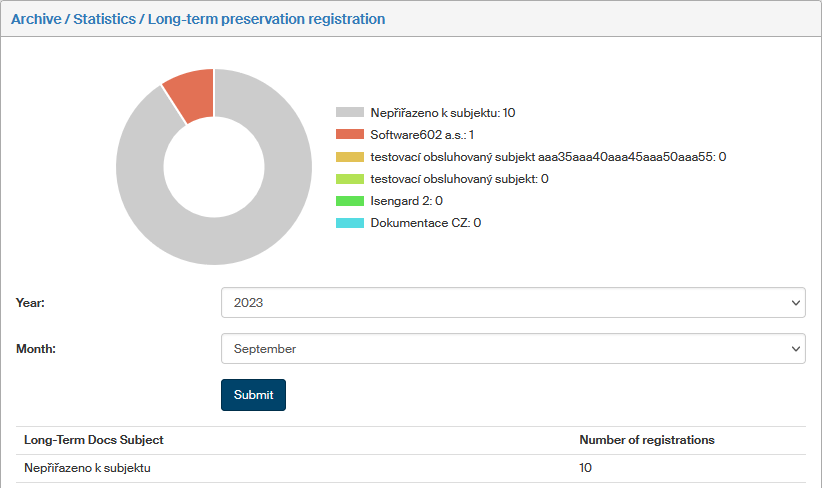Click the light green testovací obsluhovaný subjekt swatch
822x488 pixels.
pyautogui.click(x=350, y=179)
